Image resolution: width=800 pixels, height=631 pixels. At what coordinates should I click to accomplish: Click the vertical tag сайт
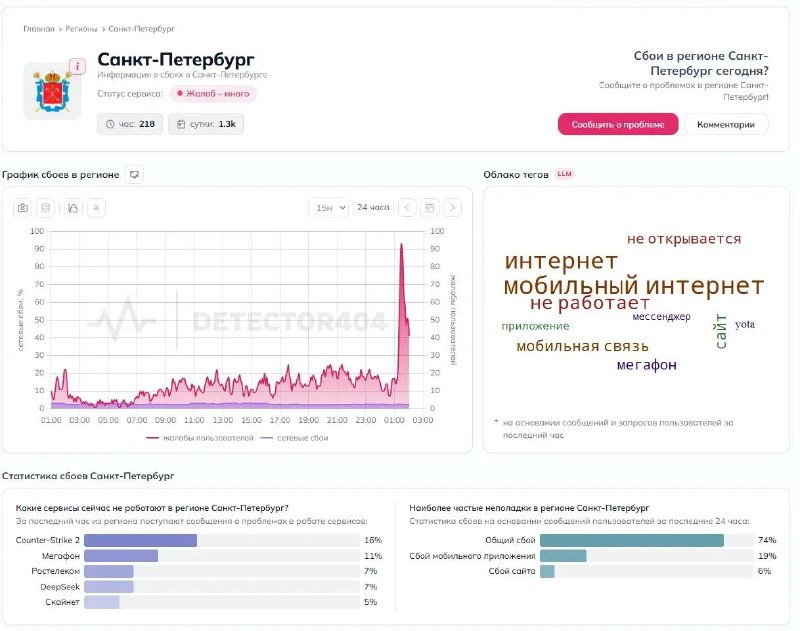click(x=720, y=331)
